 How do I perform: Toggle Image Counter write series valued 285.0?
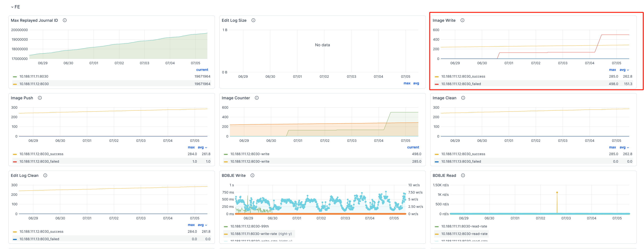coord(250,161)
